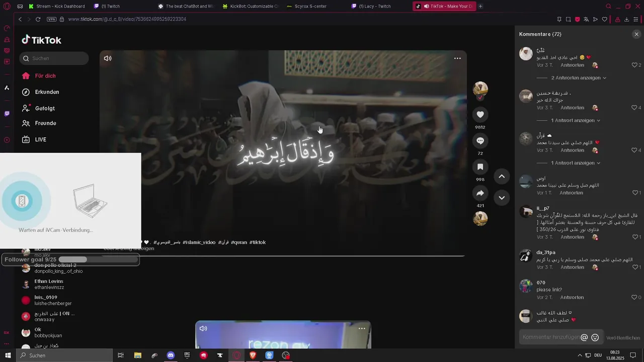Screen dimensions: 644x362
Task: Switch to '(1) Lacy - Twitch' tab
Action: [x=379, y=7]
